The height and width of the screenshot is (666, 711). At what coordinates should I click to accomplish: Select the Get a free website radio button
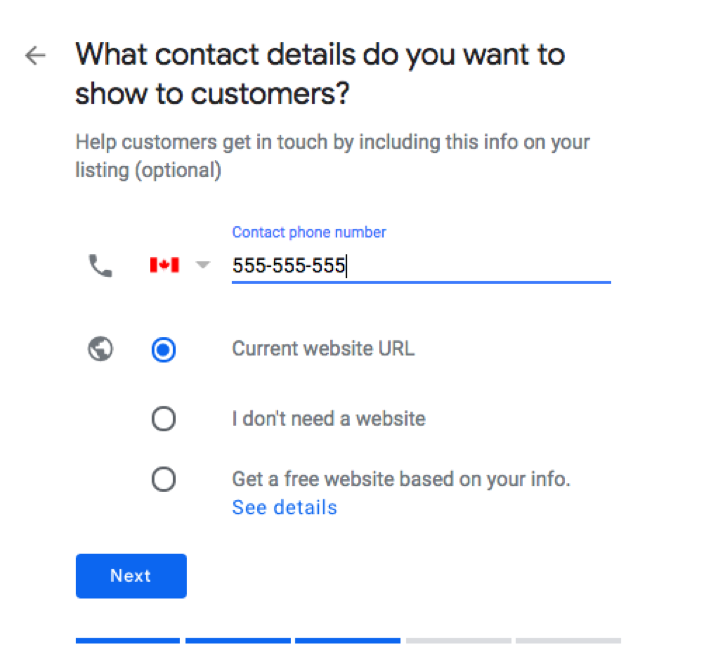(163, 480)
